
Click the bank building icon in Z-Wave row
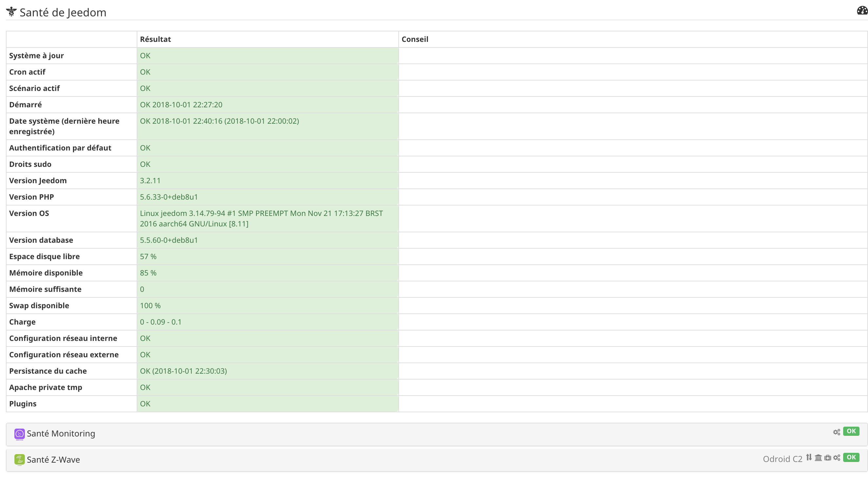[818, 458]
